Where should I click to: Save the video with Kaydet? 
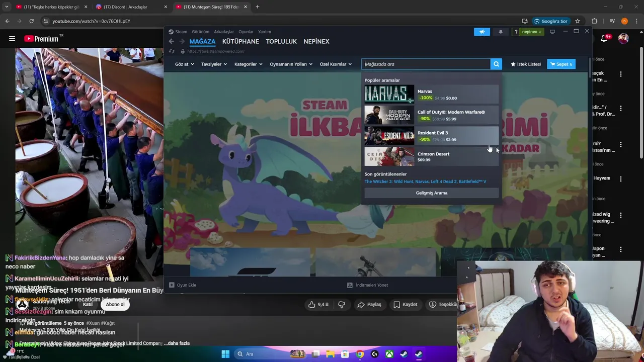pos(406,305)
